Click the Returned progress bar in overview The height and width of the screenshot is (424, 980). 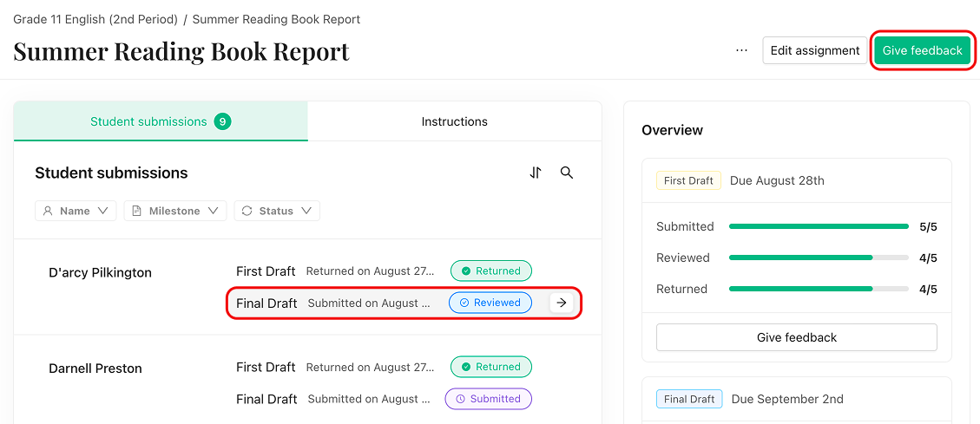(x=819, y=289)
